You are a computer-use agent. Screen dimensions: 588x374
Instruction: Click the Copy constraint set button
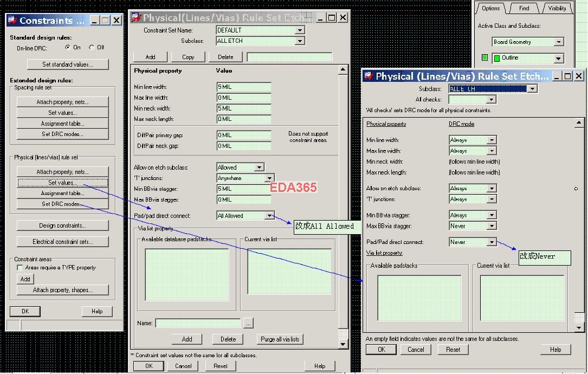188,57
